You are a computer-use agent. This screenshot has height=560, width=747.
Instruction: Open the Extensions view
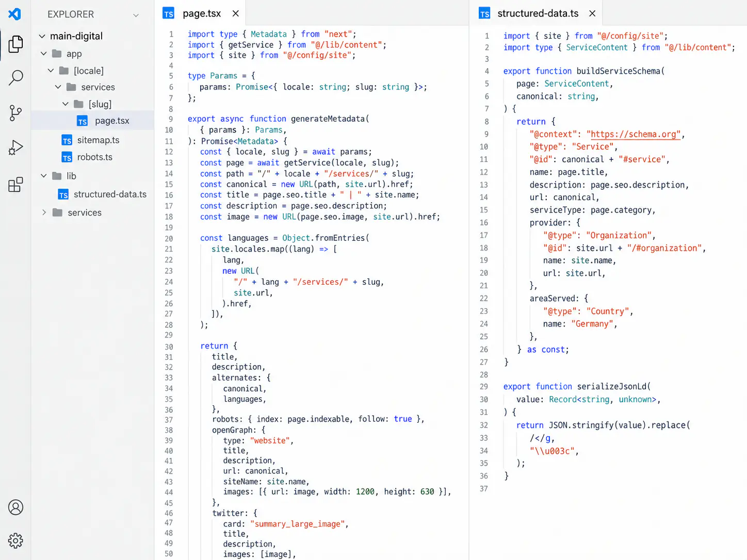point(15,184)
